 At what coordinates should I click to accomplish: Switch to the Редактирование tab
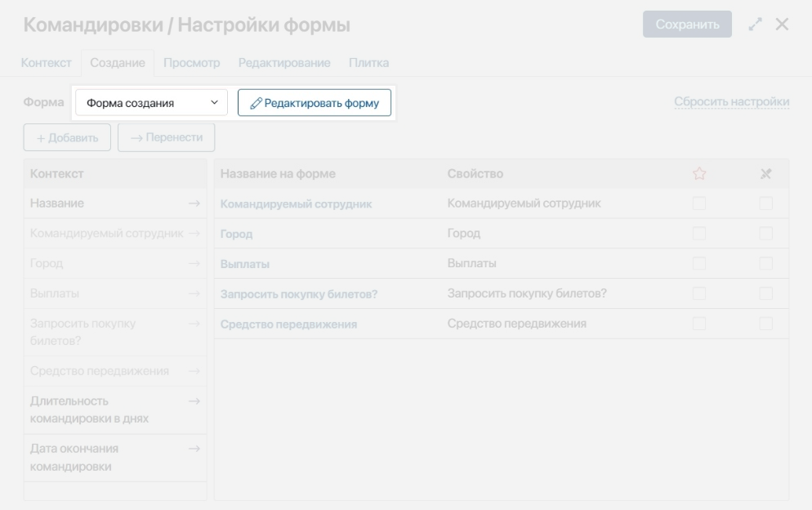(283, 63)
